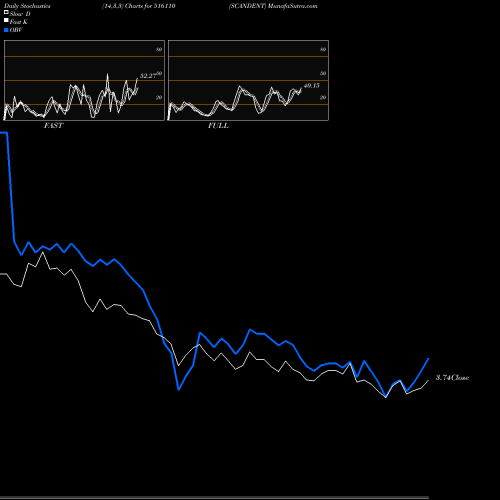
Task: Click the 50 level label in FULL chart
Action: click(323, 73)
